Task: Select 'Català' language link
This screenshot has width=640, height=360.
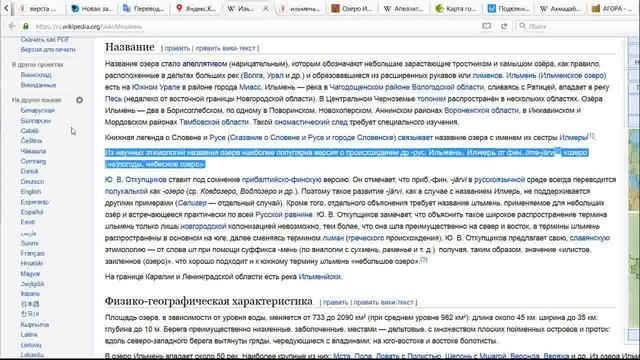Action: (29, 131)
